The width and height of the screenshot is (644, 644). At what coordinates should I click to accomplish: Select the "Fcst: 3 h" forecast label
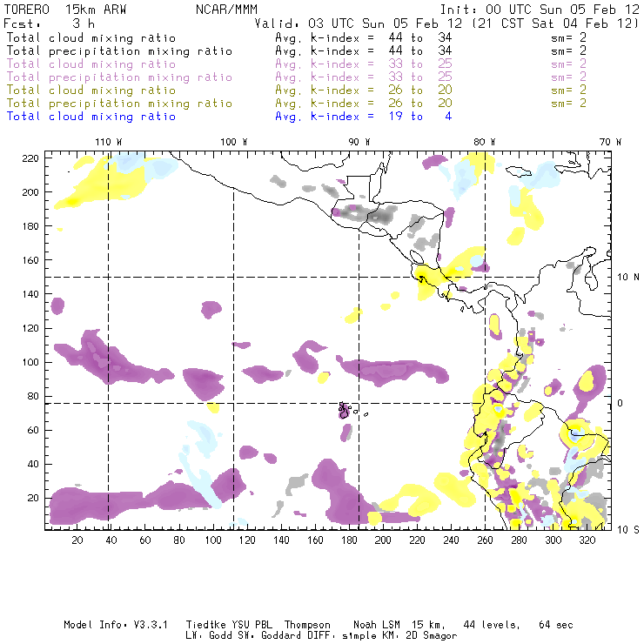click(x=49, y=23)
